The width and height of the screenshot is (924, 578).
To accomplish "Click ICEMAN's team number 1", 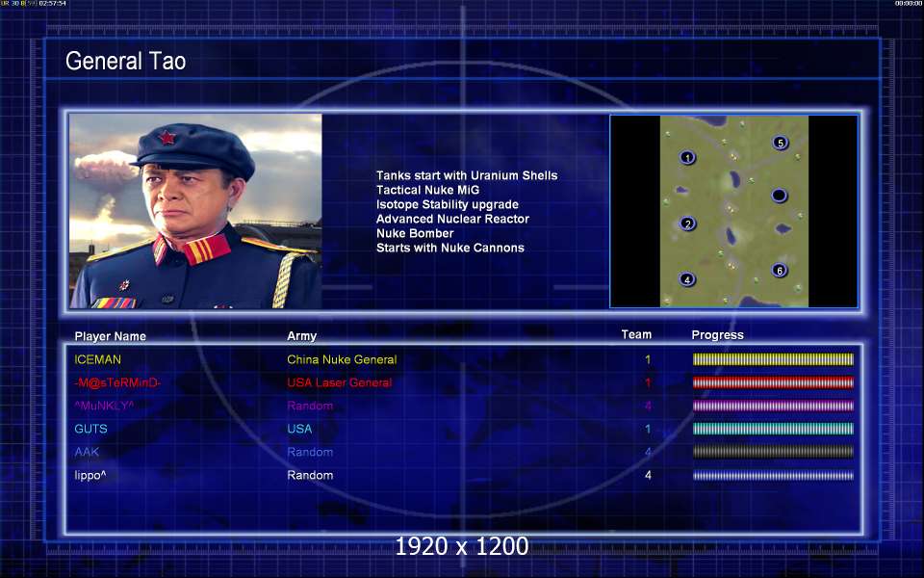I will point(648,359).
